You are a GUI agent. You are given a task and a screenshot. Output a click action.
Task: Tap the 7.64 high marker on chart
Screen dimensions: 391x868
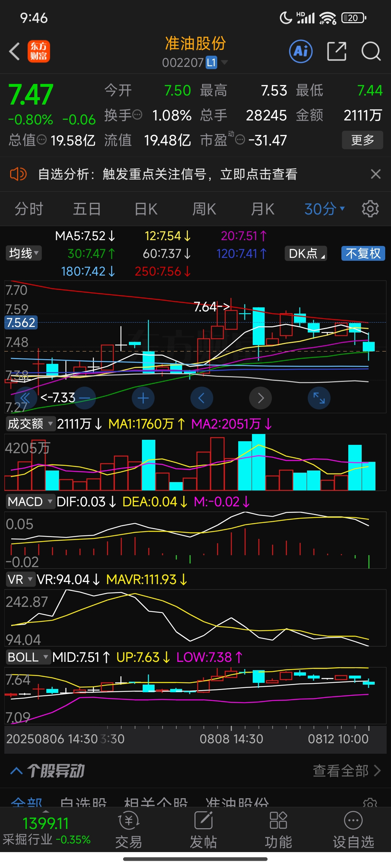[x=212, y=307]
